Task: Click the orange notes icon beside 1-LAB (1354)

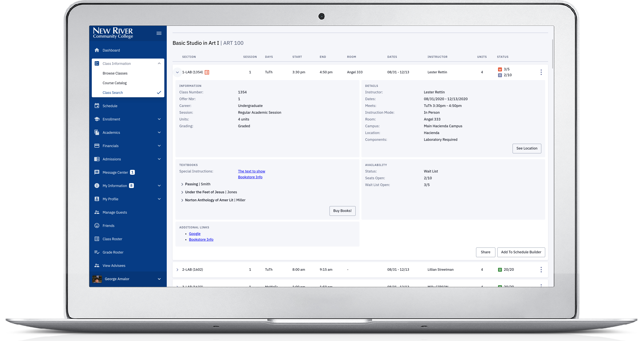Action: pyautogui.click(x=207, y=72)
